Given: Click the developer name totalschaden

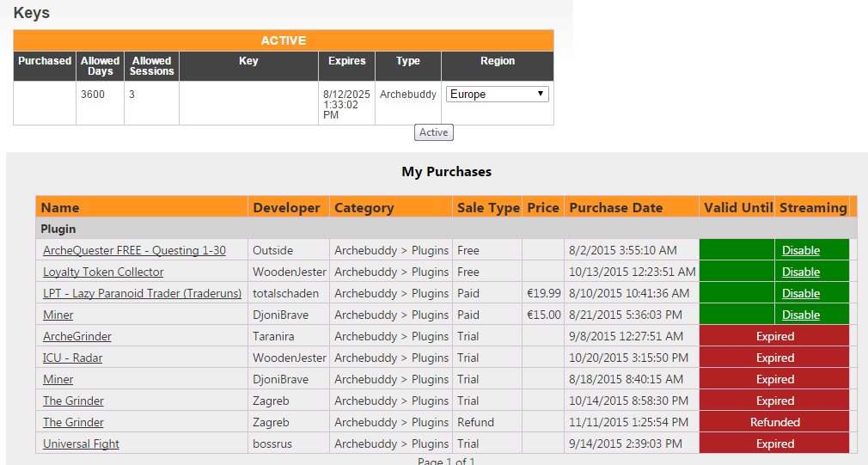Looking at the screenshot, I should 285,293.
